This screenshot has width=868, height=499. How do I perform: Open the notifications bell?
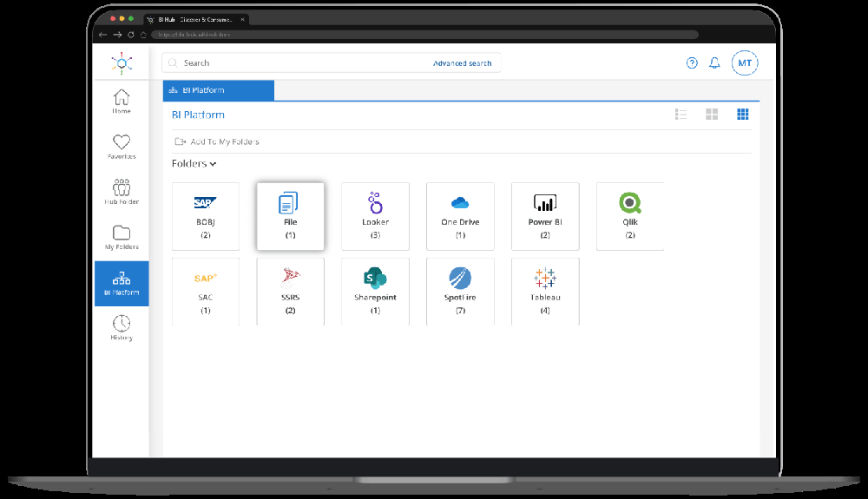714,63
